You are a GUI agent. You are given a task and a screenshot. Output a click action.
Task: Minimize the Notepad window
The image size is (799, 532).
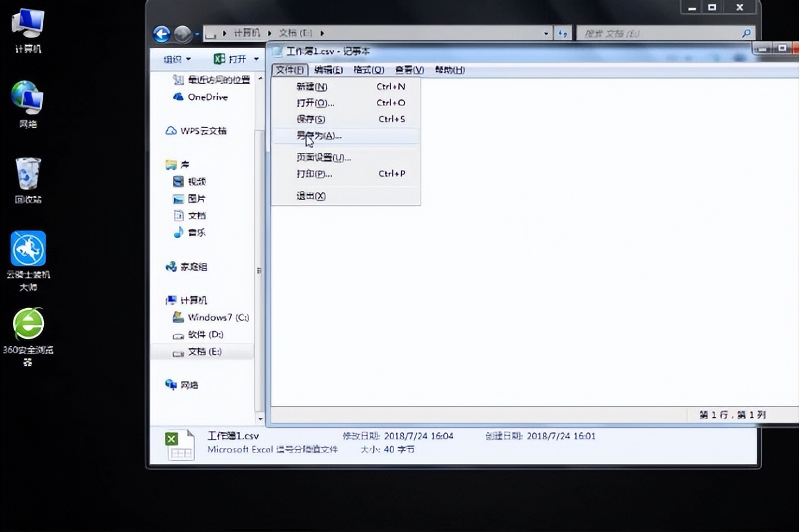tap(762, 49)
